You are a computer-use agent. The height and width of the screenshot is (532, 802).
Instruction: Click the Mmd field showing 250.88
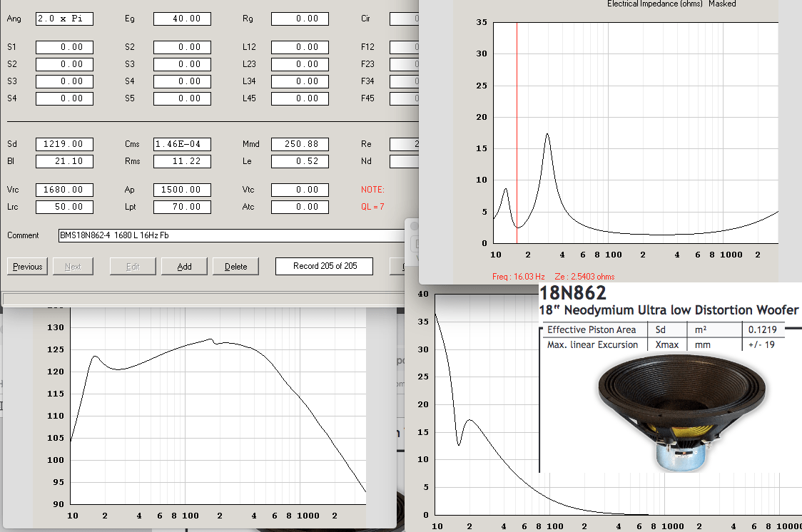[300, 145]
